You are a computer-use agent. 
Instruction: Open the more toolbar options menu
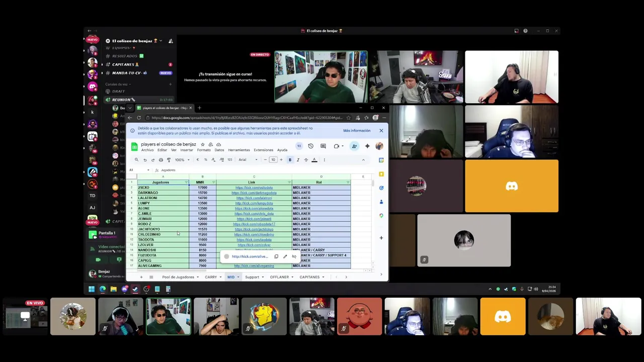click(x=325, y=160)
